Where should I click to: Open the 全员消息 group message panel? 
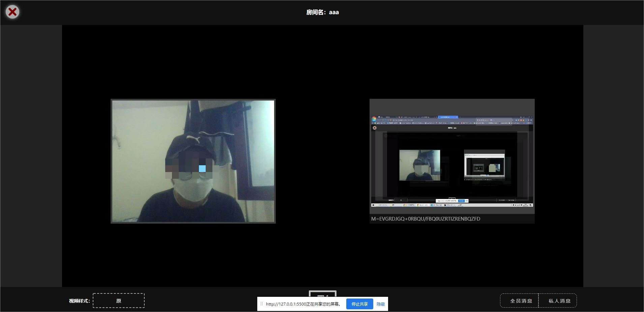tap(519, 301)
